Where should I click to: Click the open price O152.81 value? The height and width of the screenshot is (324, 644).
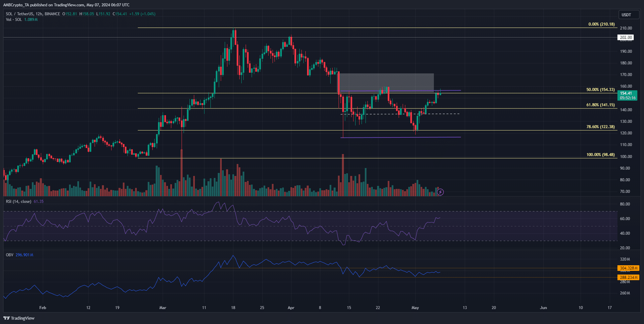click(70, 14)
